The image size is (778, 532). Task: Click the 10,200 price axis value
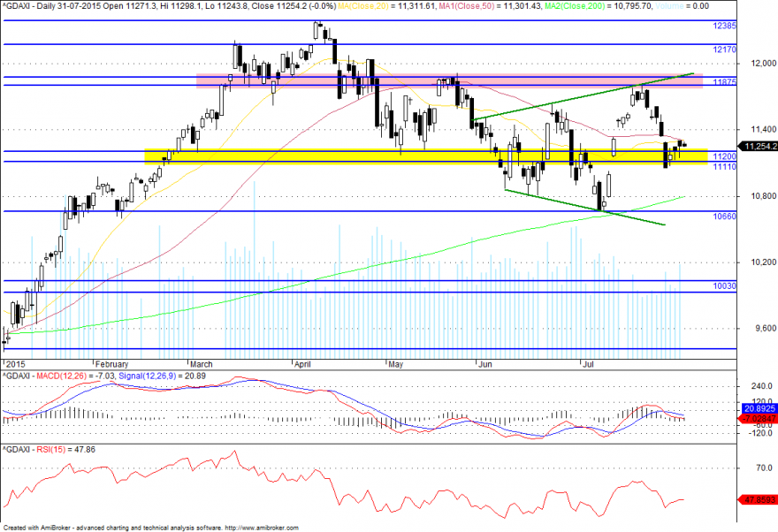coord(764,262)
